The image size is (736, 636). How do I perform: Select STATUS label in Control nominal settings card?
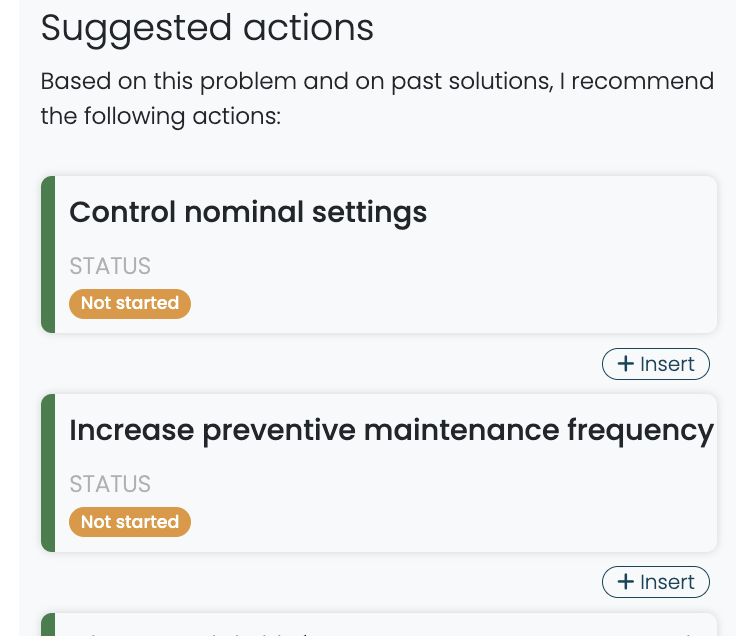click(x=110, y=266)
